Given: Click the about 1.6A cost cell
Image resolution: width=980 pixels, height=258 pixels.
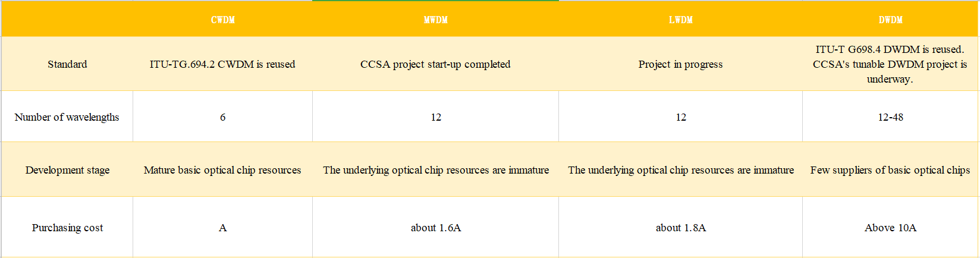Looking at the screenshot, I should [435, 228].
